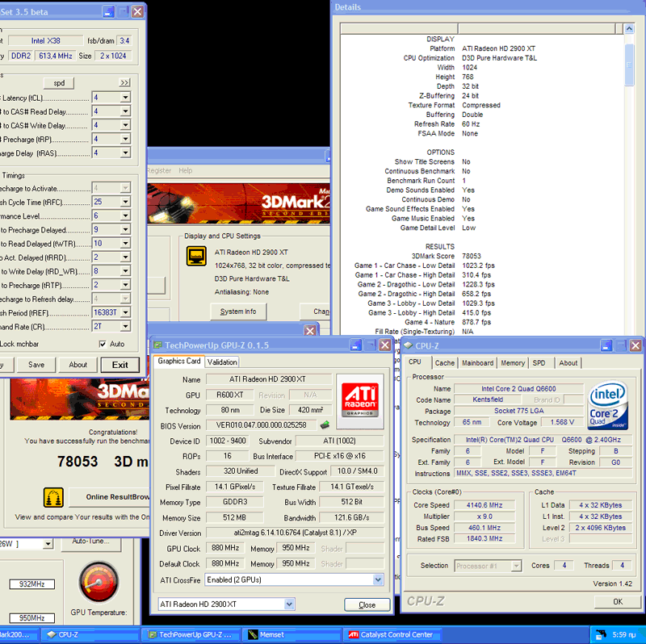Open the About tab in CPU-Z

[568, 363]
